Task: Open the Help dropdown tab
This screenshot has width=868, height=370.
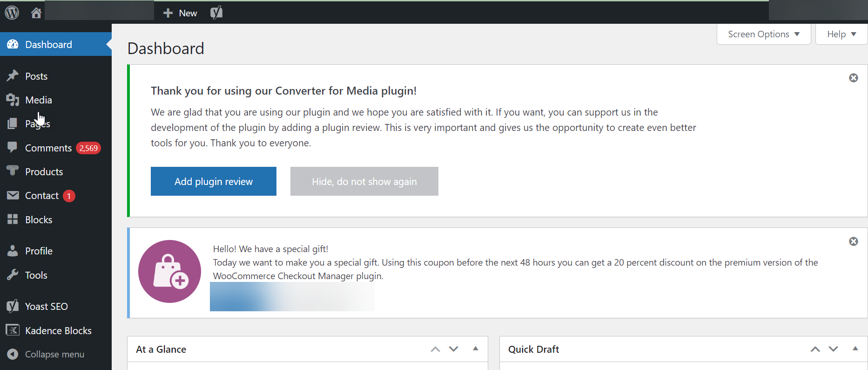Action: click(x=841, y=34)
